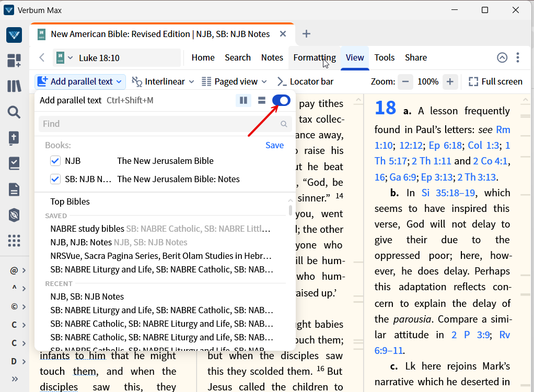Click the three-dot panel menu icon
The image size is (534, 392).
pyautogui.click(x=517, y=58)
